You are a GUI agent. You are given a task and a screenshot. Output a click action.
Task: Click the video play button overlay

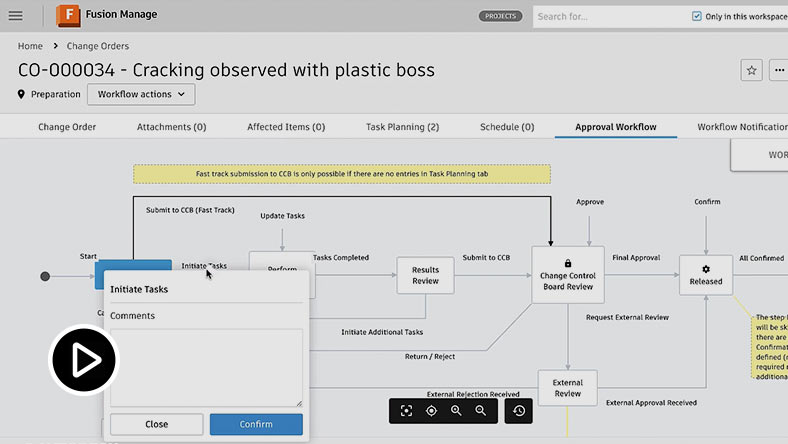point(85,361)
